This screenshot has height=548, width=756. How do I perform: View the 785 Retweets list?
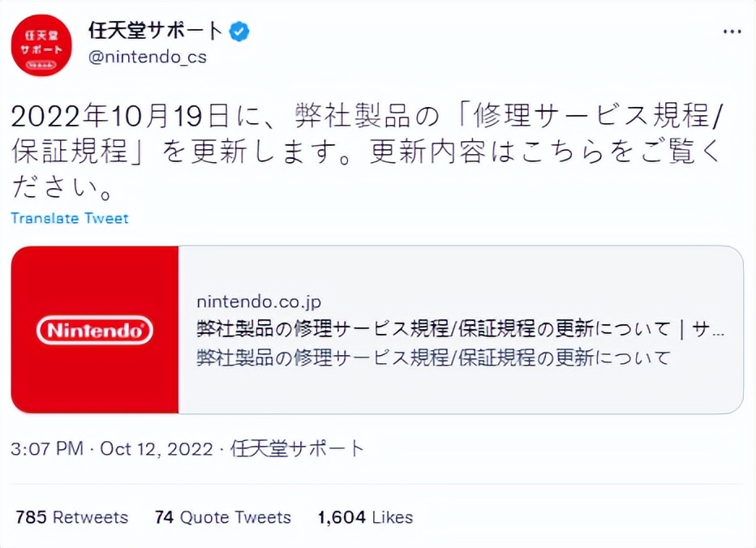click(71, 516)
